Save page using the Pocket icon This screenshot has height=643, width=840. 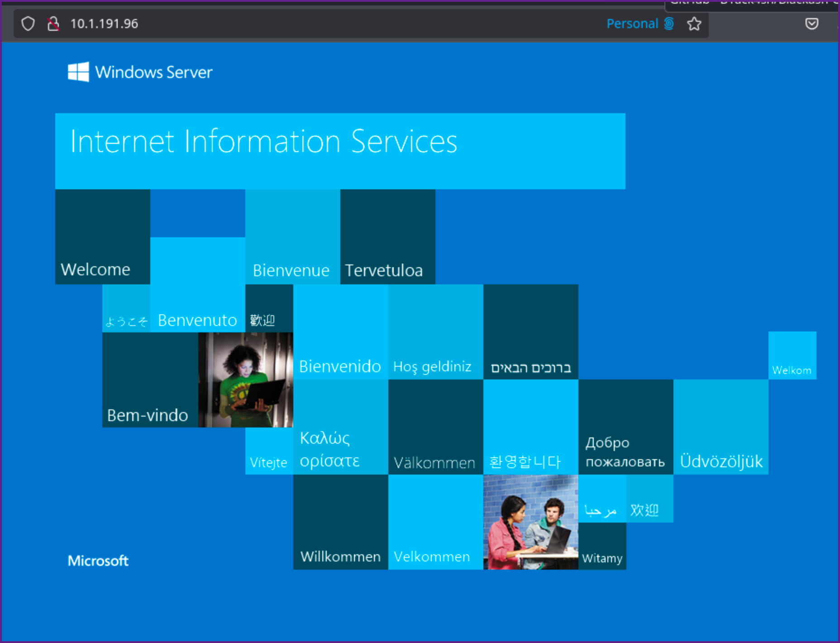point(811,24)
